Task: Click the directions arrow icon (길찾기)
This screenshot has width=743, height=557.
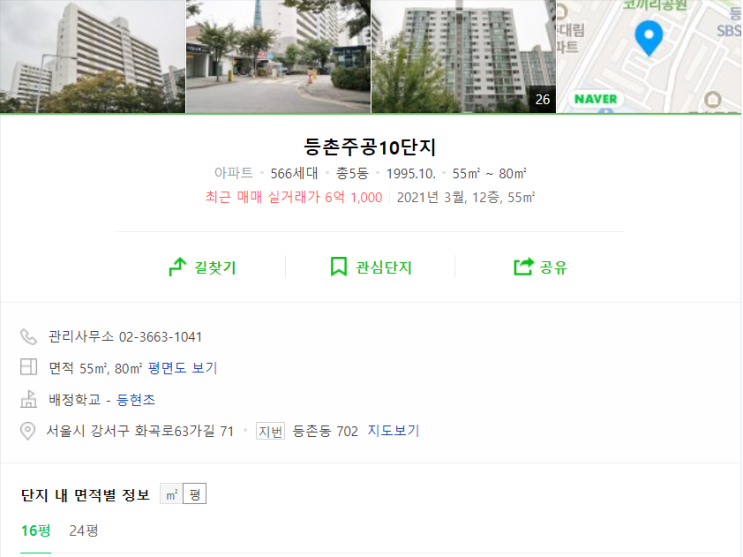Action: (x=178, y=267)
